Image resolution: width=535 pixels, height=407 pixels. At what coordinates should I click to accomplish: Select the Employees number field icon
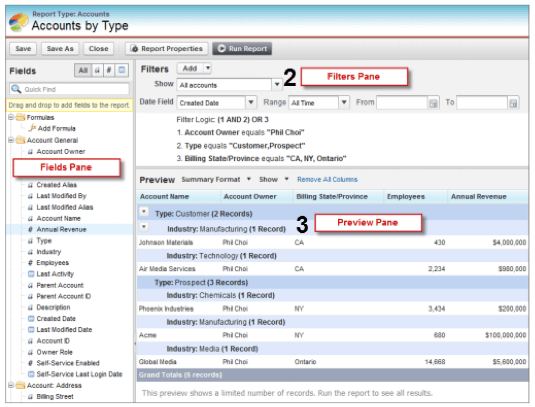tap(30, 263)
